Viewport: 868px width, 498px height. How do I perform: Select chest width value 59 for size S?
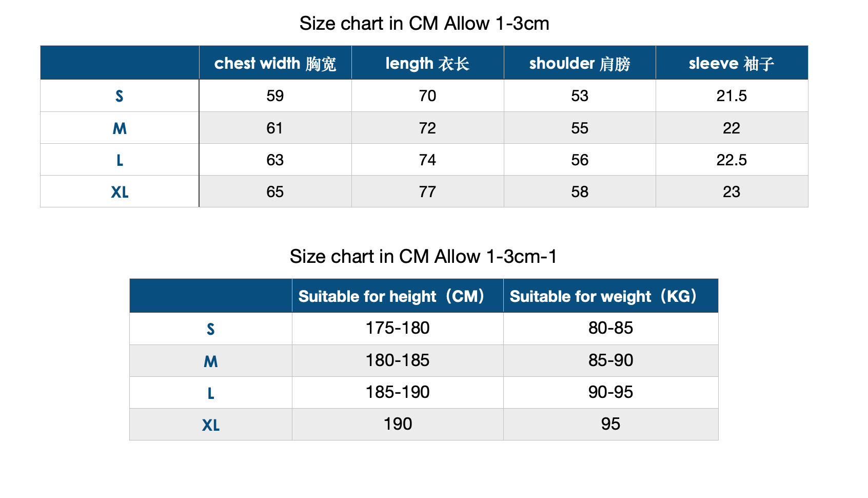275,96
